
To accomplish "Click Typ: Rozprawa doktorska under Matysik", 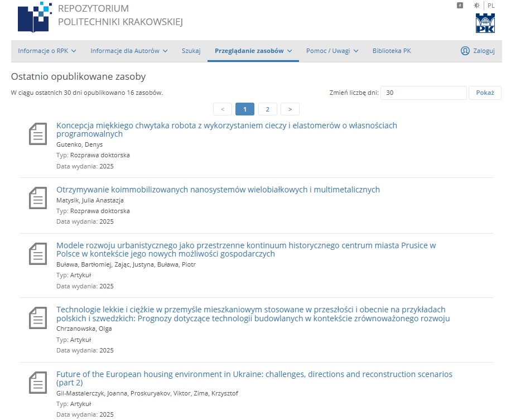I will 93,211.
